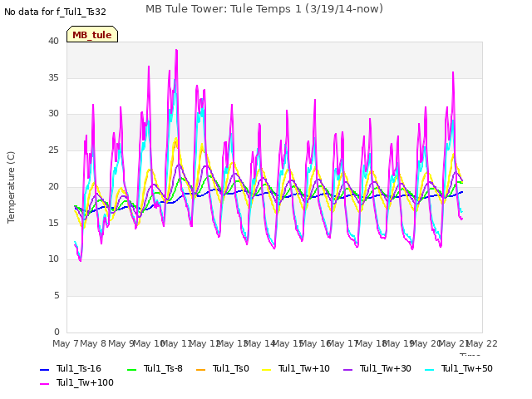Click the MB_tule label box
Screen dimensions: 532x399
point(92,34)
